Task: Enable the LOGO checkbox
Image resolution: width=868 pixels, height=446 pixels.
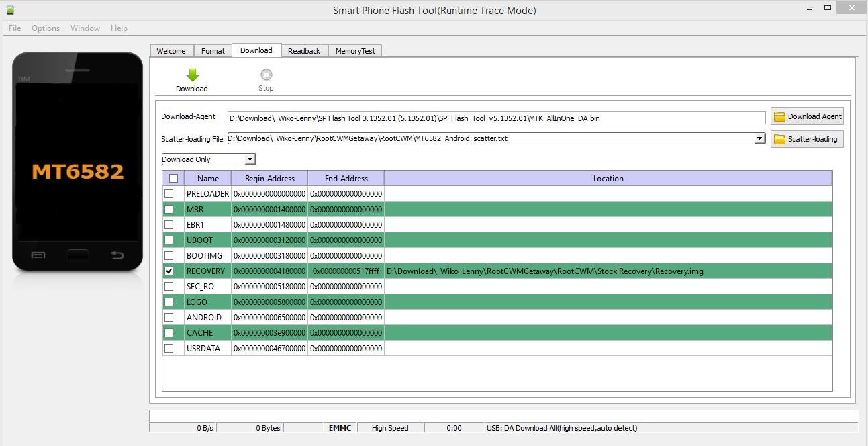Action: 169,302
